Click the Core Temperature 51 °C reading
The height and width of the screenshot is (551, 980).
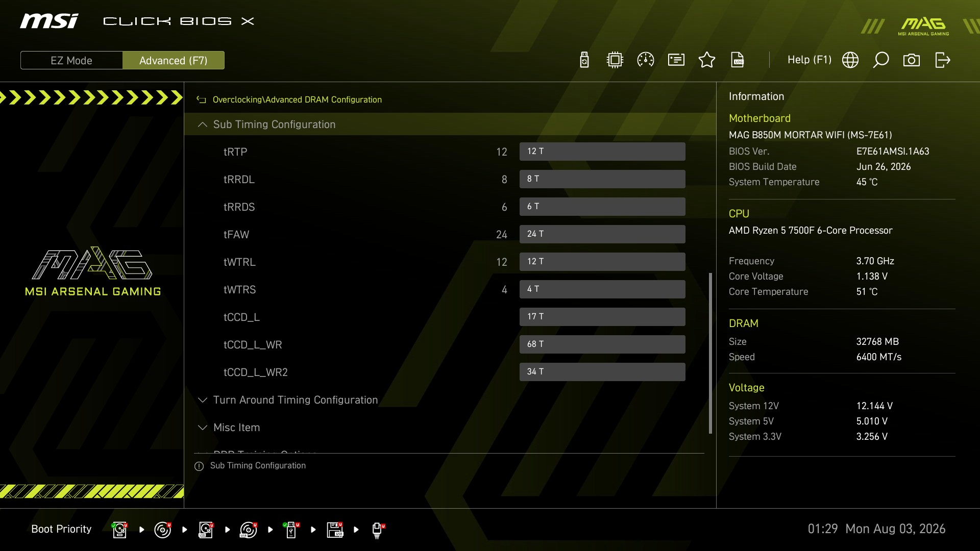(x=867, y=292)
